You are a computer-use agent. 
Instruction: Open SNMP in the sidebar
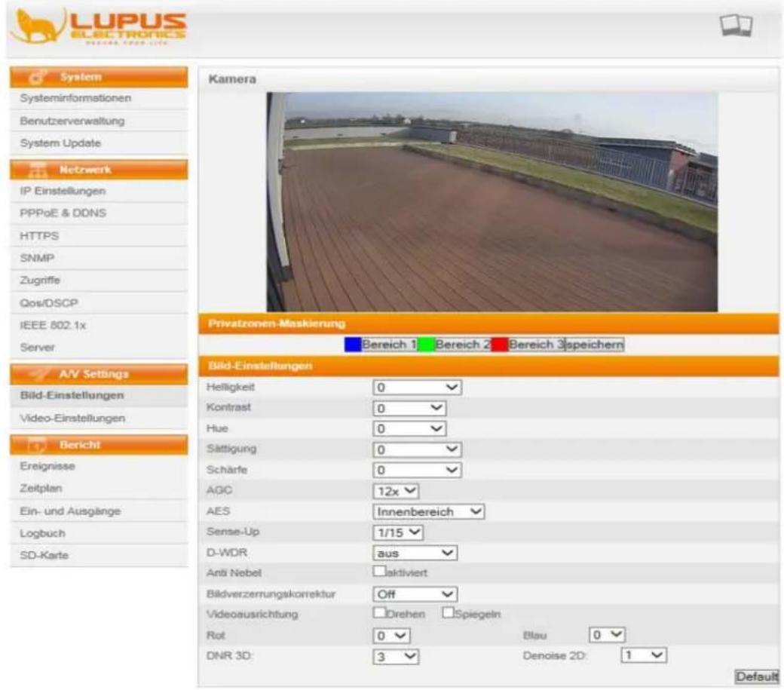pyautogui.click(x=99, y=259)
